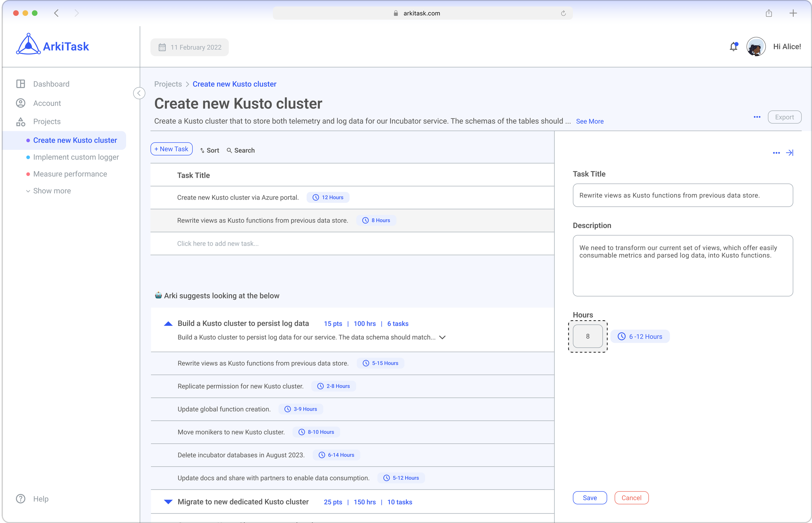
Task: Collapse the task detail panel arrow
Action: 790,153
